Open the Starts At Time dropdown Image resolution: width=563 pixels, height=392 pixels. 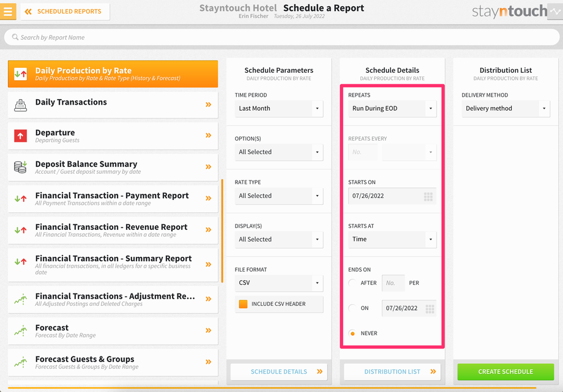(x=392, y=240)
